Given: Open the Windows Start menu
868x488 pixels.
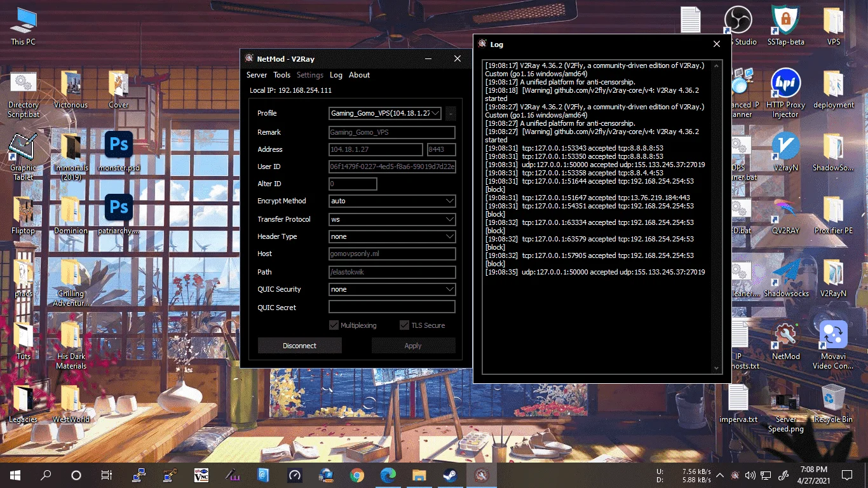Looking at the screenshot, I should point(15,475).
